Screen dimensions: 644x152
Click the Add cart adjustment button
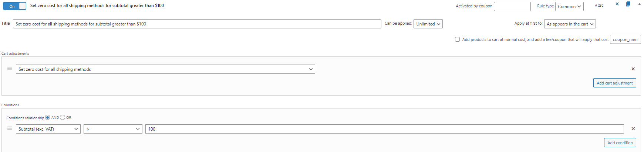[615, 83]
